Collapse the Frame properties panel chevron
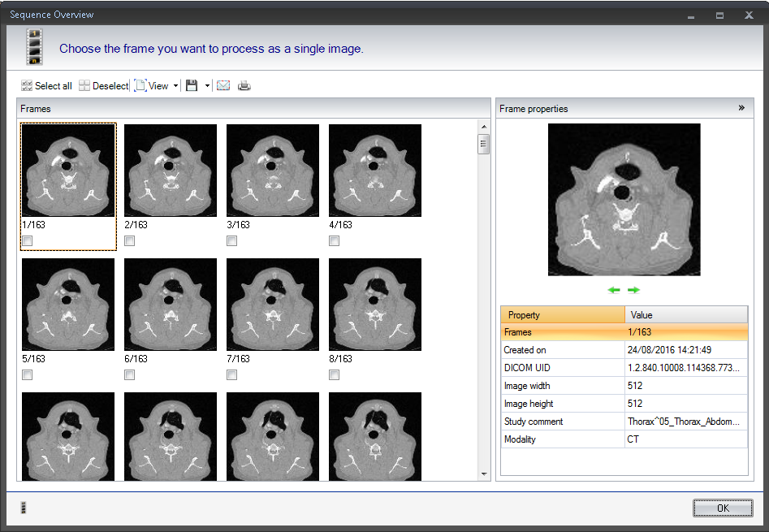Screen dimensions: 769x532 coord(741,108)
